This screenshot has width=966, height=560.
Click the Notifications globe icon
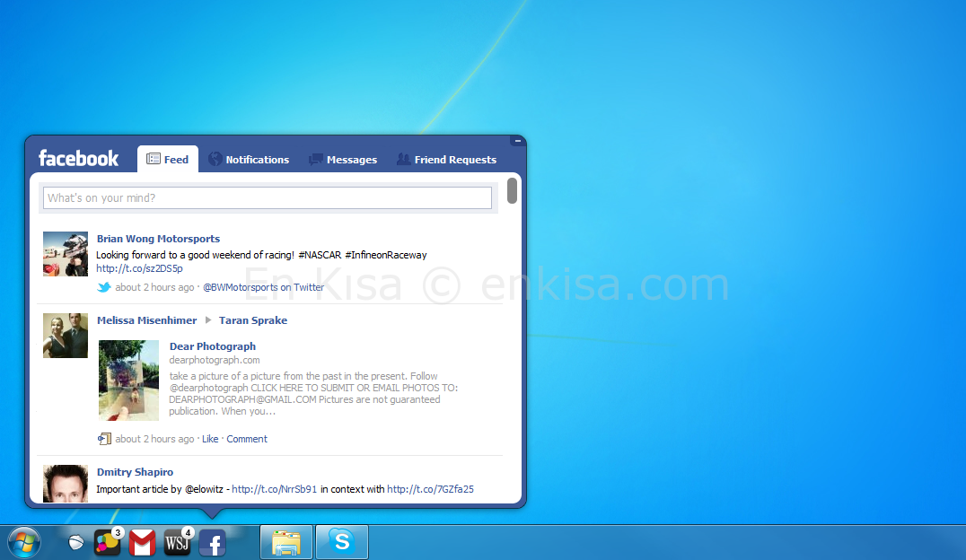[x=215, y=159]
